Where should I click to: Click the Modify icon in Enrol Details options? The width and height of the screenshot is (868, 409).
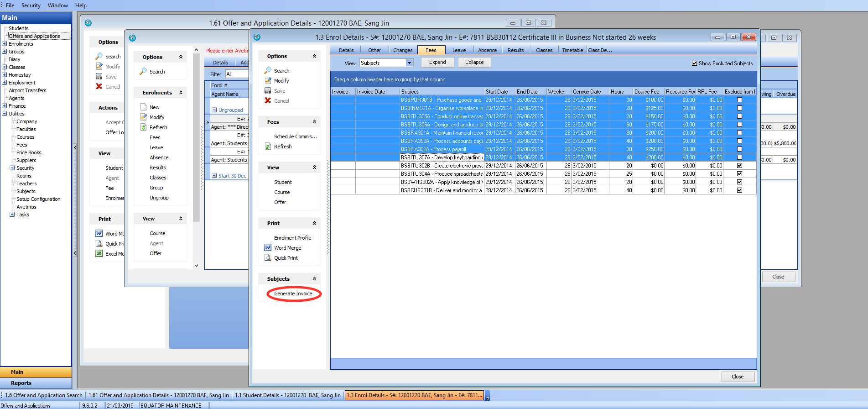coord(268,81)
